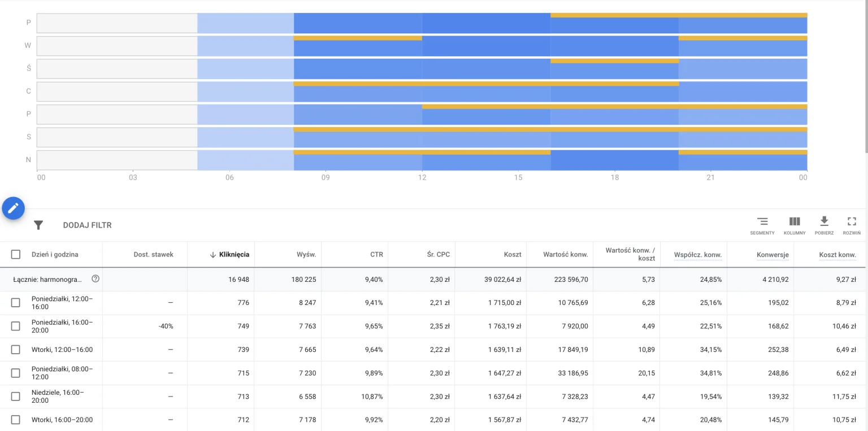
Task: Toggle the select-all checkbox in header
Action: pyautogui.click(x=16, y=255)
